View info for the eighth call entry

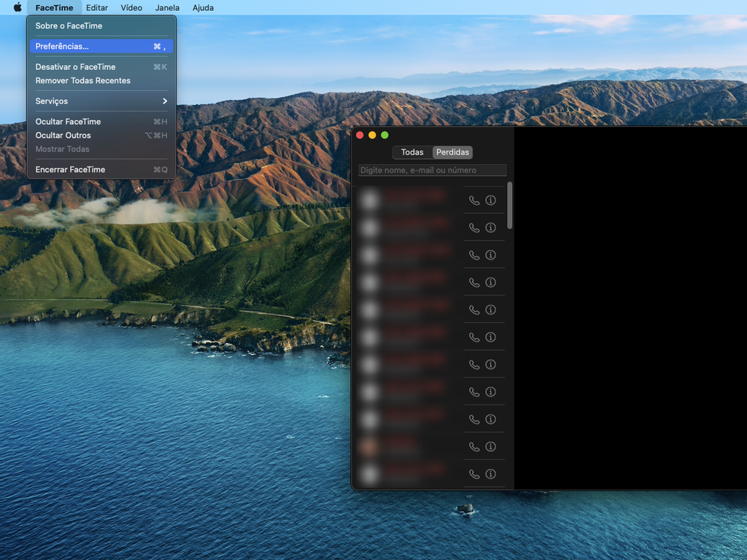[x=490, y=392]
